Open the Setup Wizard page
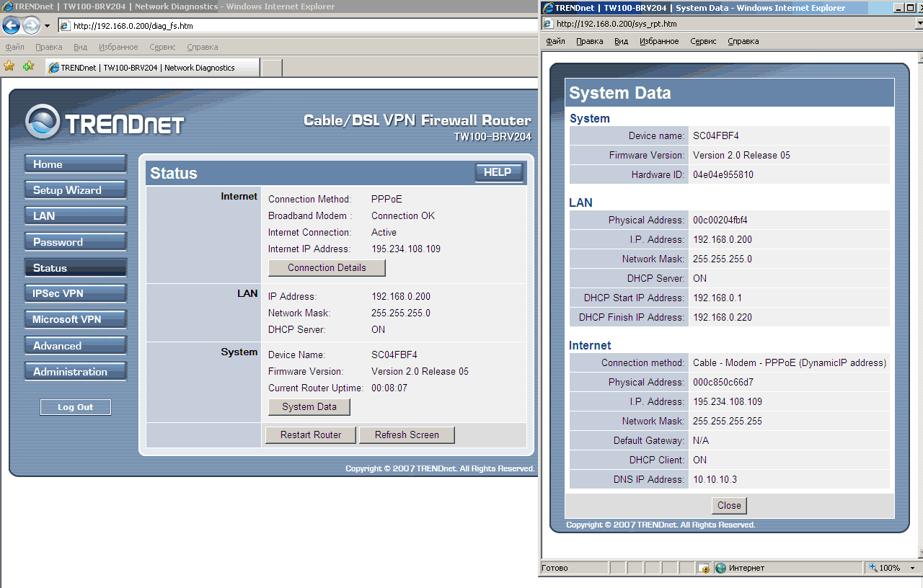This screenshot has width=923, height=588. (x=76, y=190)
